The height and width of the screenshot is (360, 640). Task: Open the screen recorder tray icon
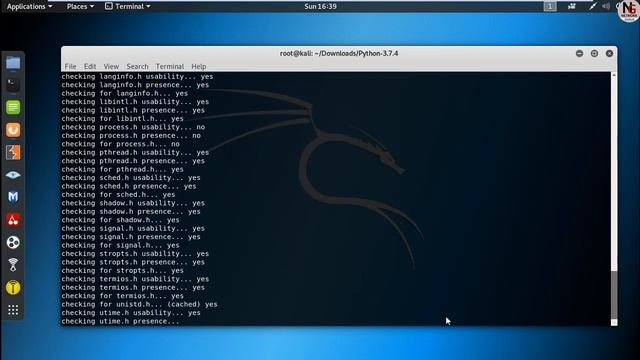571,6
